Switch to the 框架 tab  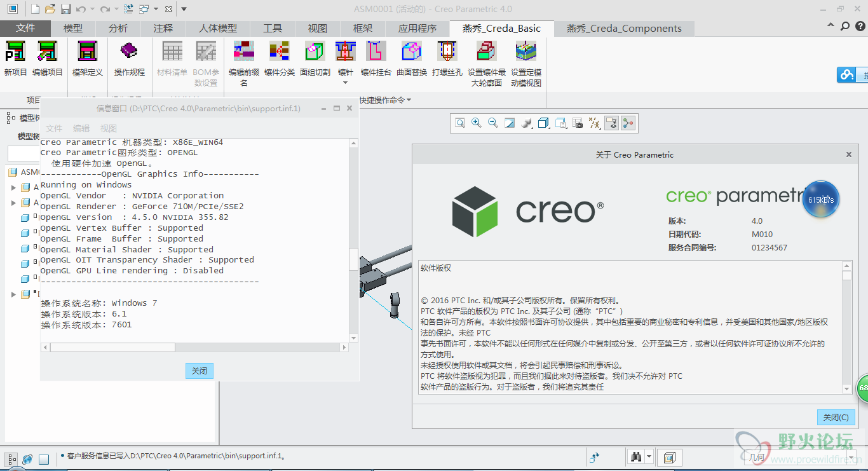point(363,28)
